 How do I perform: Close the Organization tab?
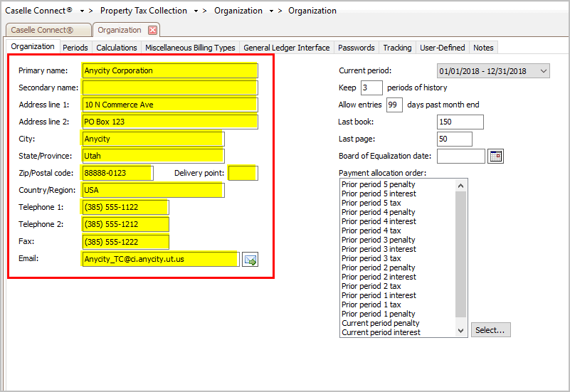pyautogui.click(x=152, y=30)
